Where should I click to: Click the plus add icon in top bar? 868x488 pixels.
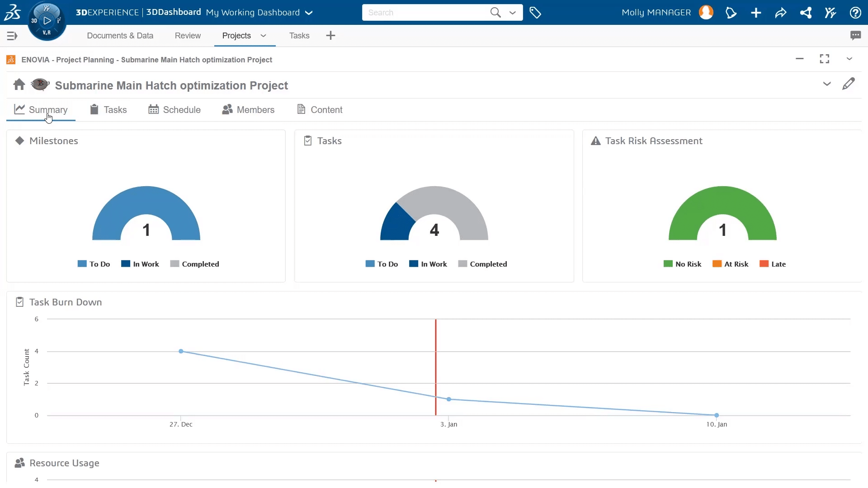pyautogui.click(x=756, y=13)
